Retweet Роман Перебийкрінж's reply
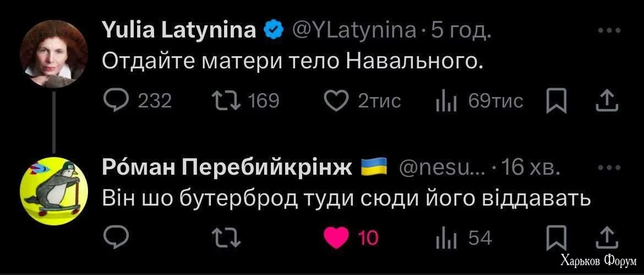The width and height of the screenshot is (644, 275). coord(223,238)
